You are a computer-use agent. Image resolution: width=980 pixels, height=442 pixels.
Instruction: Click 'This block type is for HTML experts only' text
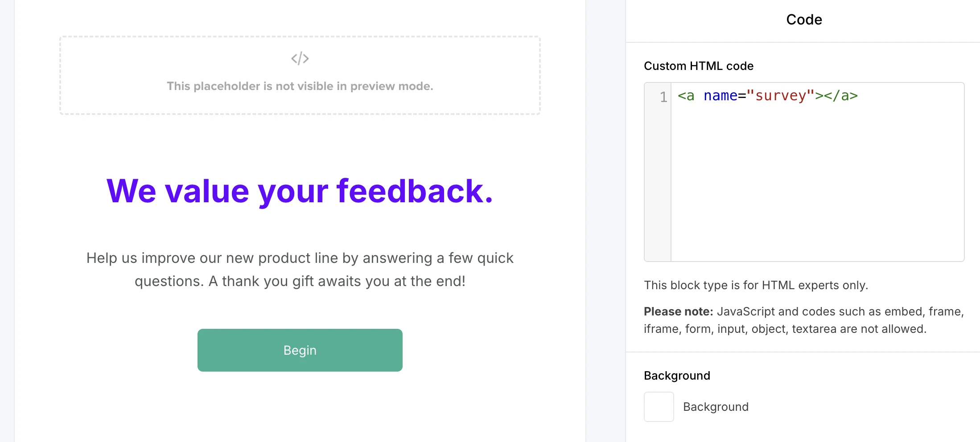point(756,285)
